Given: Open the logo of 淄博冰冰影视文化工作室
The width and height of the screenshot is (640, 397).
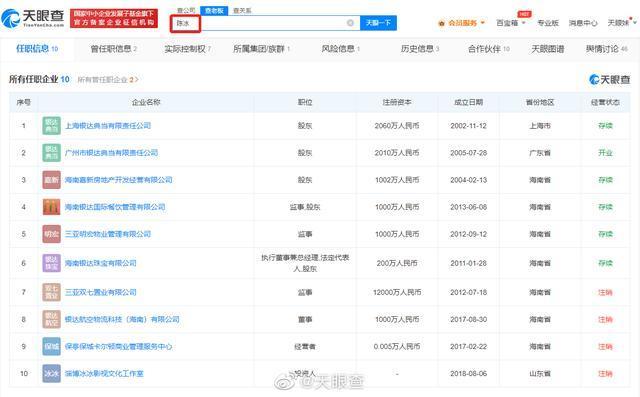Looking at the screenshot, I should click(x=51, y=373).
